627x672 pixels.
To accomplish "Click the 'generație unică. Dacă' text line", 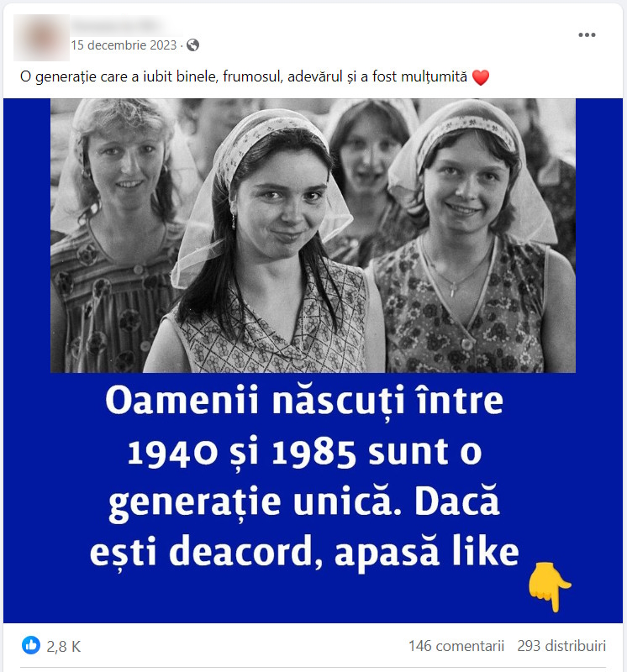I will tap(304, 502).
